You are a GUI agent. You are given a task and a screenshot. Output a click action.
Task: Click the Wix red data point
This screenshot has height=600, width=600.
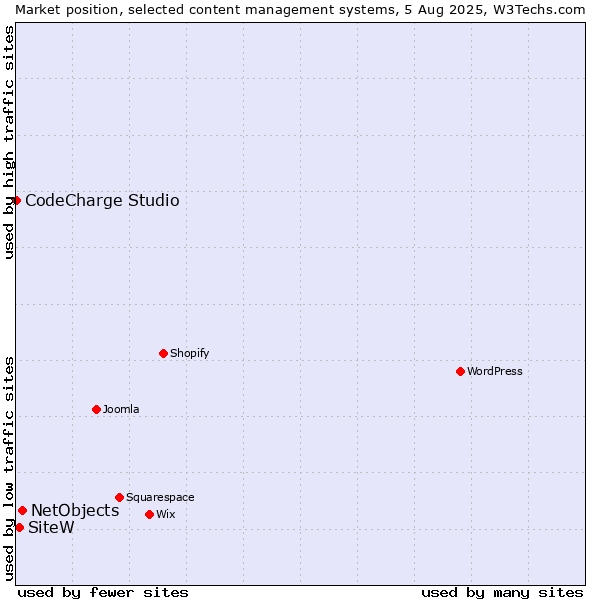[x=150, y=515]
